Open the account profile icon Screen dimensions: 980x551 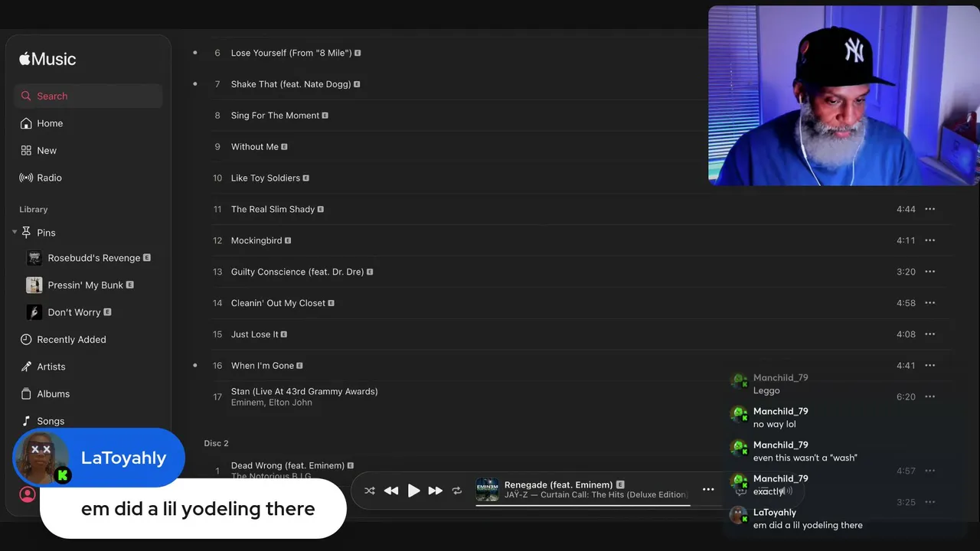(28, 494)
